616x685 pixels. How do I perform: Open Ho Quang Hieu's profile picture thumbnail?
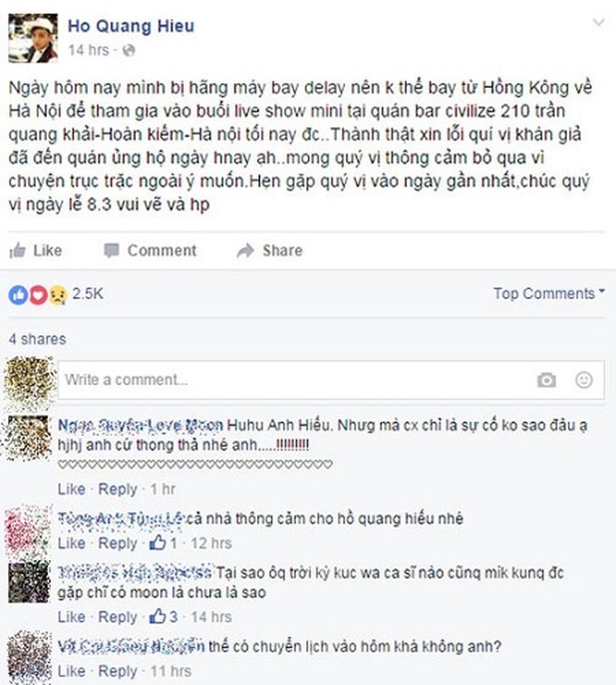(34, 38)
